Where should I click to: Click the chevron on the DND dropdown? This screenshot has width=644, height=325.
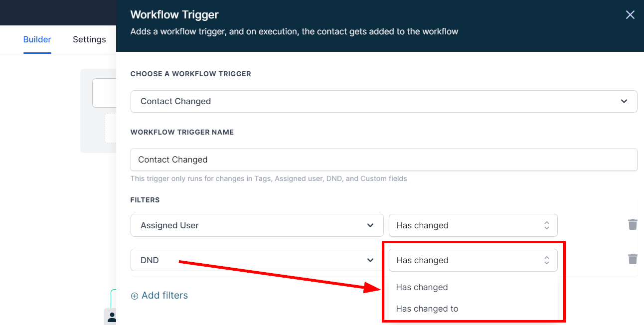point(370,260)
